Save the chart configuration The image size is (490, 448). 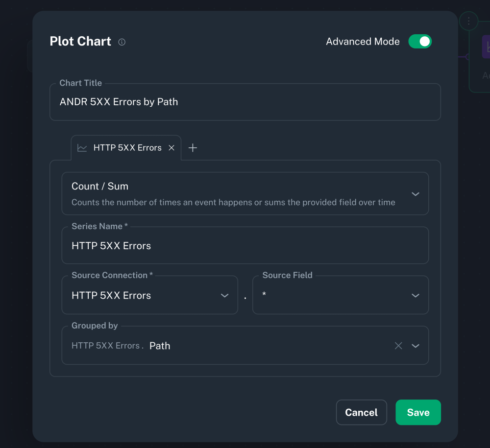pos(418,412)
